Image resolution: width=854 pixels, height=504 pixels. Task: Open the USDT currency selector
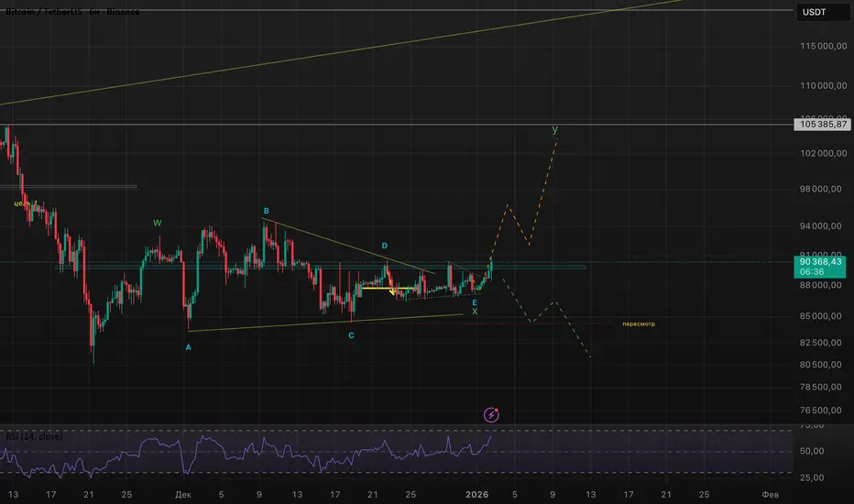click(x=823, y=12)
